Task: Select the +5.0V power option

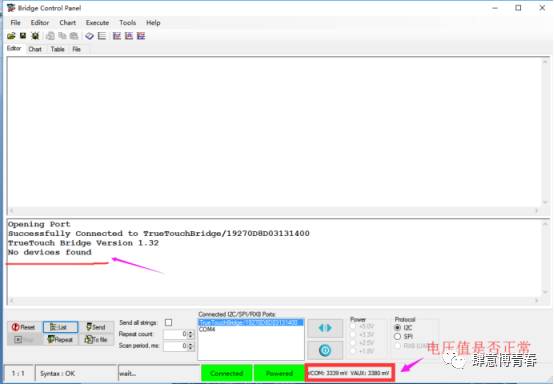Action: 353,326
